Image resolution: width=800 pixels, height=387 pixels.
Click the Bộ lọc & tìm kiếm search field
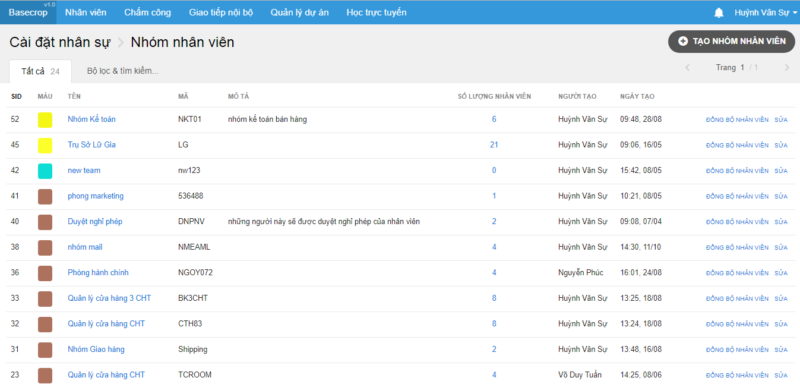(x=122, y=71)
